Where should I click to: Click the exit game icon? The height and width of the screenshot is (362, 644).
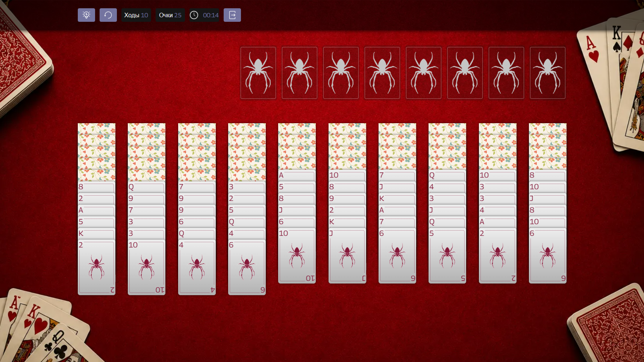pyautogui.click(x=232, y=15)
